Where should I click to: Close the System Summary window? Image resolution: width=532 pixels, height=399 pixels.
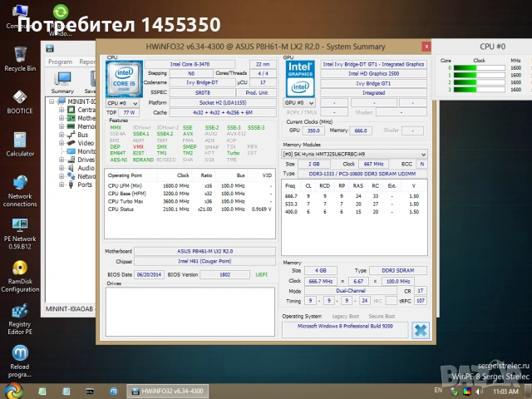pyautogui.click(x=426, y=47)
